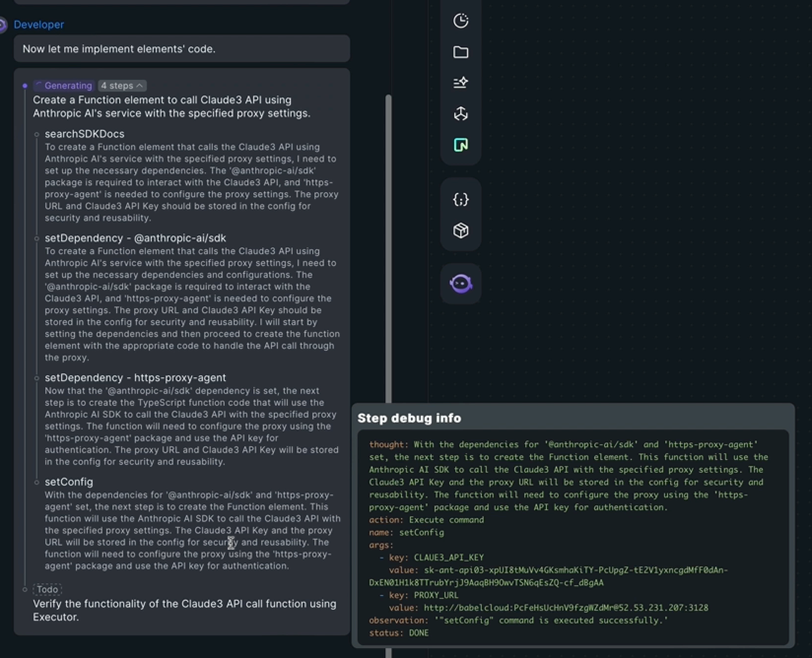Click the chat panel vertical scrollbar
Viewport: 812px width, 658px height.
point(388,248)
